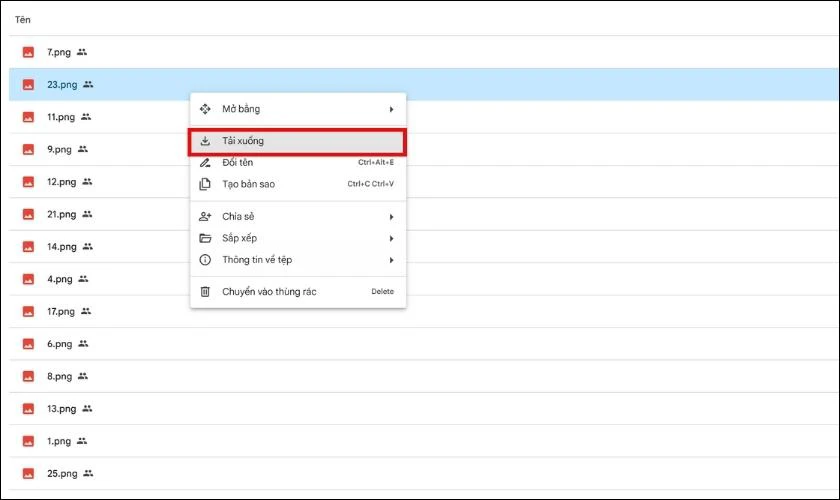Image resolution: width=840 pixels, height=500 pixels.
Task: Click the share person icon beside Chia sẻ
Action: [205, 216]
